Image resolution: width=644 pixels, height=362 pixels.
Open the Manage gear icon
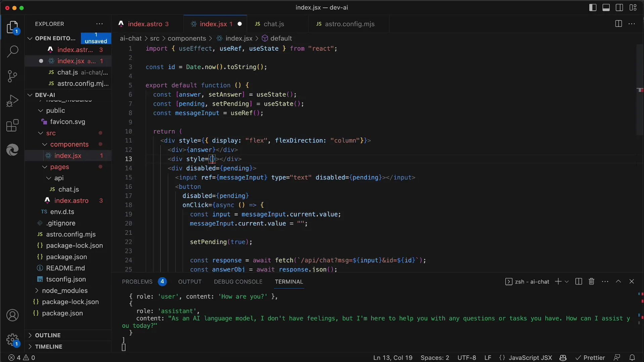coord(13,340)
